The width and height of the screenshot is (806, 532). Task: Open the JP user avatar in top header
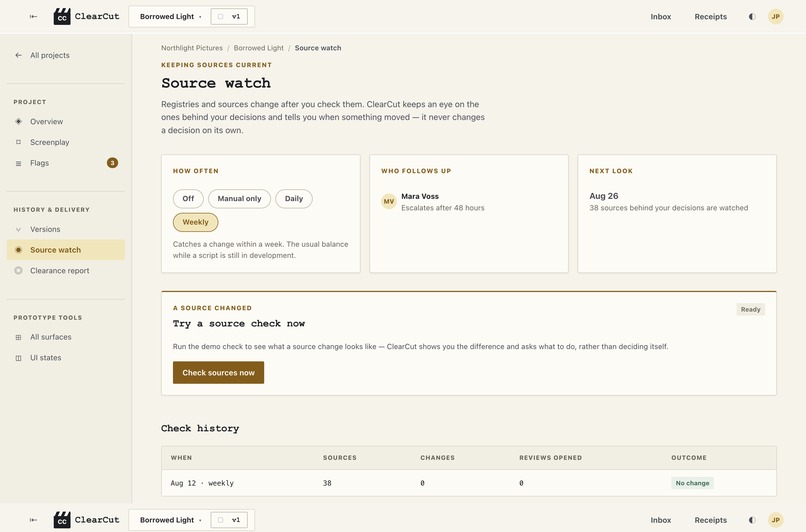pos(775,16)
